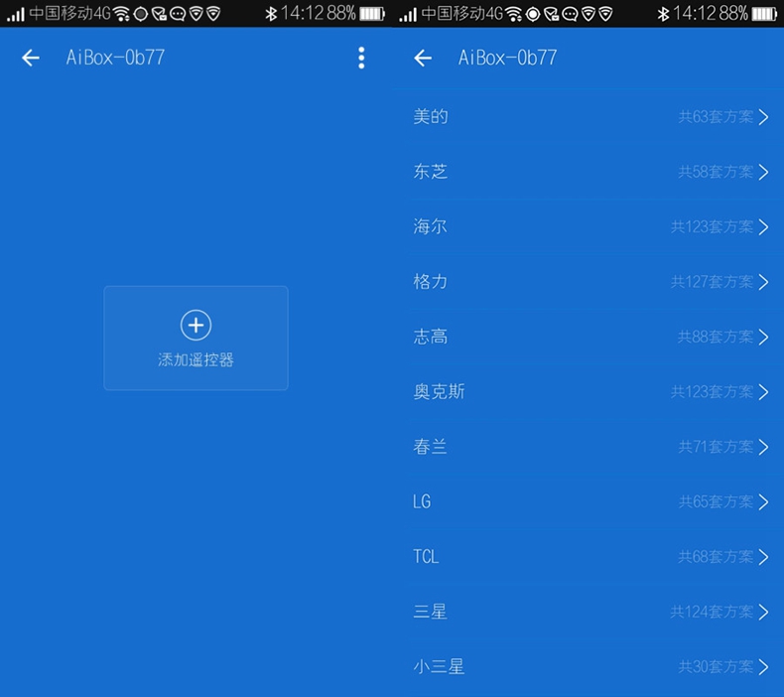Select brand 三星 in list

click(x=588, y=612)
